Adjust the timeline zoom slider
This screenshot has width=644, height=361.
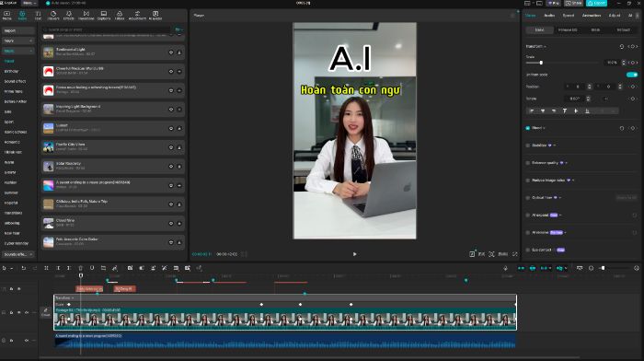click(603, 268)
